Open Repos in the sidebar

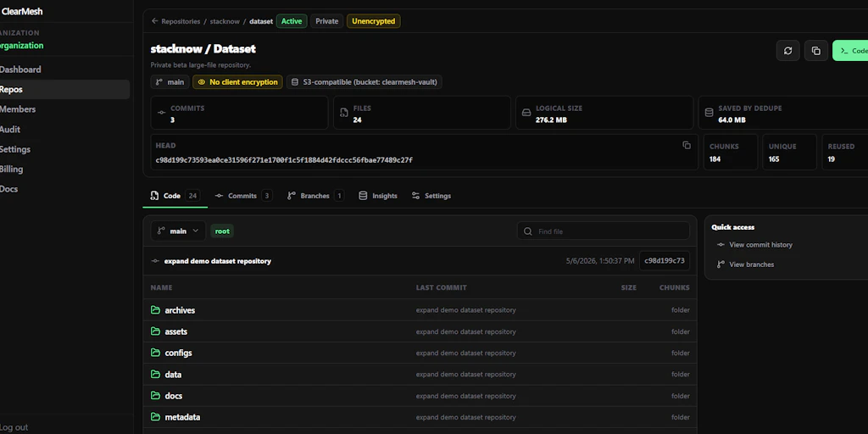(x=64, y=90)
